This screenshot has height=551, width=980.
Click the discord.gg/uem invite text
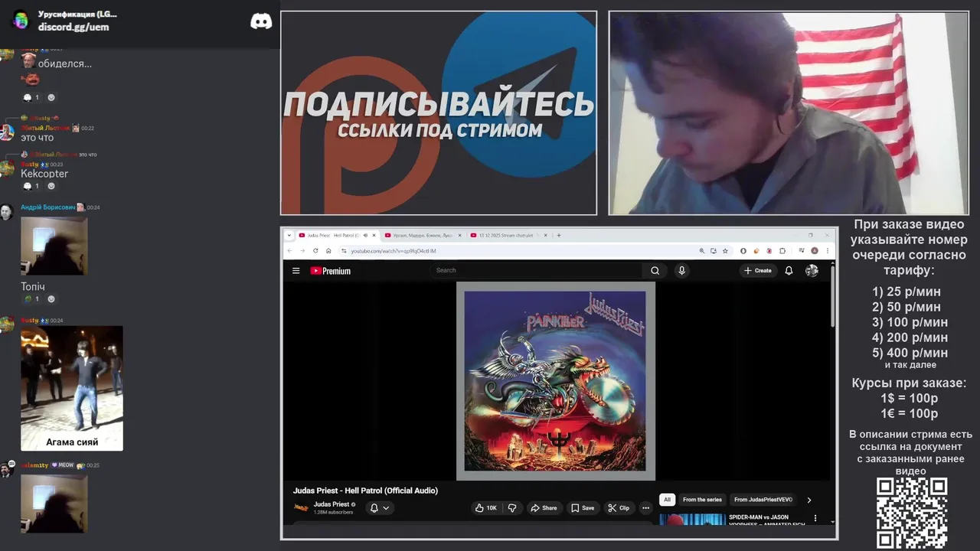(73, 27)
